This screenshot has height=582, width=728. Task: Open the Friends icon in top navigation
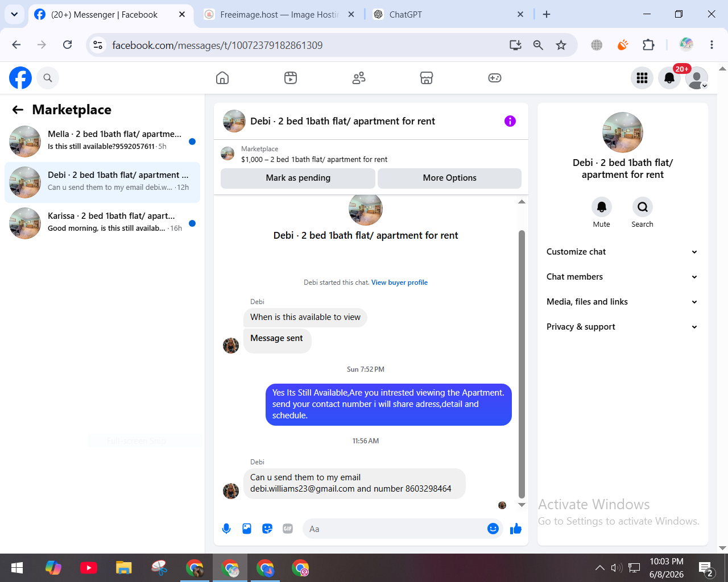point(359,78)
